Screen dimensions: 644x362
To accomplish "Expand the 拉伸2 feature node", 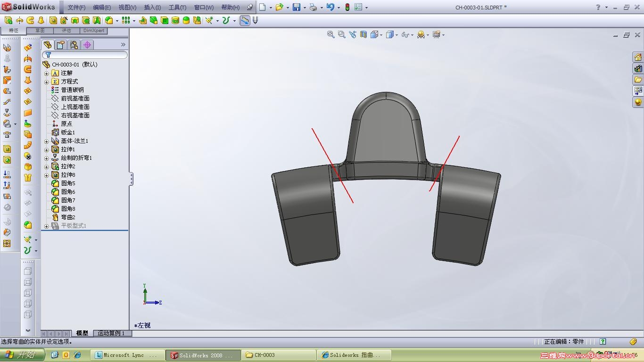I will (47, 166).
